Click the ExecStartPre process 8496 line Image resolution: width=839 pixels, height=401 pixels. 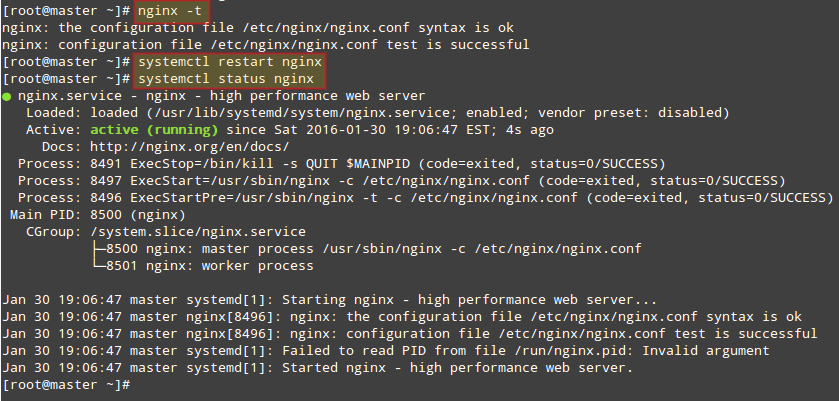(420, 198)
